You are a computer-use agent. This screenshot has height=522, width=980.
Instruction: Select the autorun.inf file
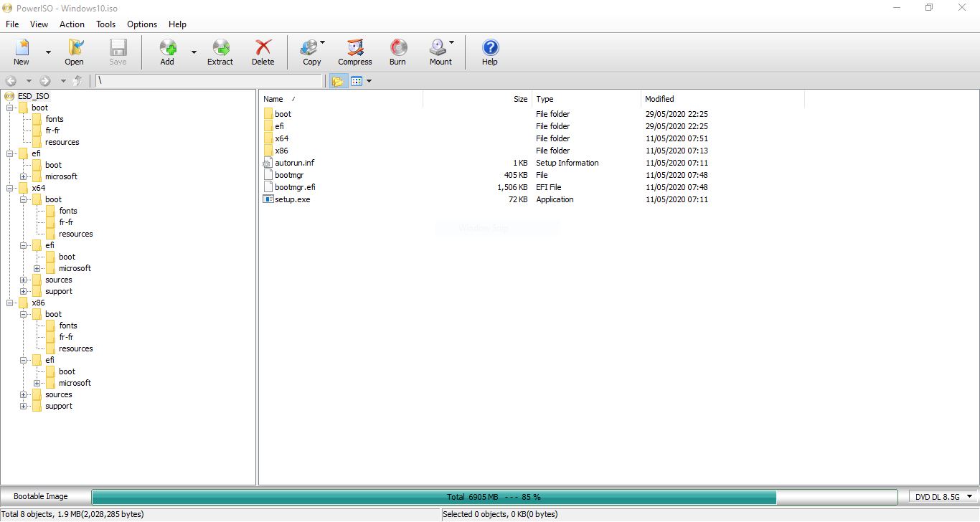coord(294,163)
